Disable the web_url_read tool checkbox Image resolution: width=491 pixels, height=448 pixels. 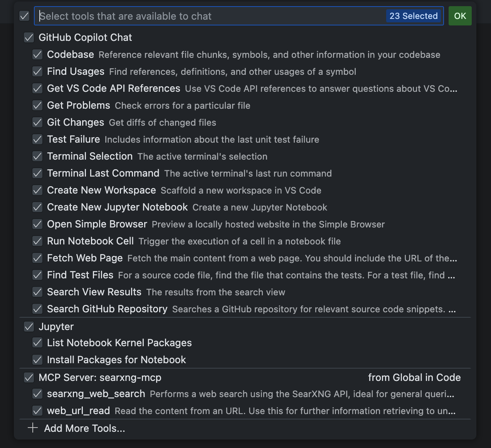pos(37,411)
